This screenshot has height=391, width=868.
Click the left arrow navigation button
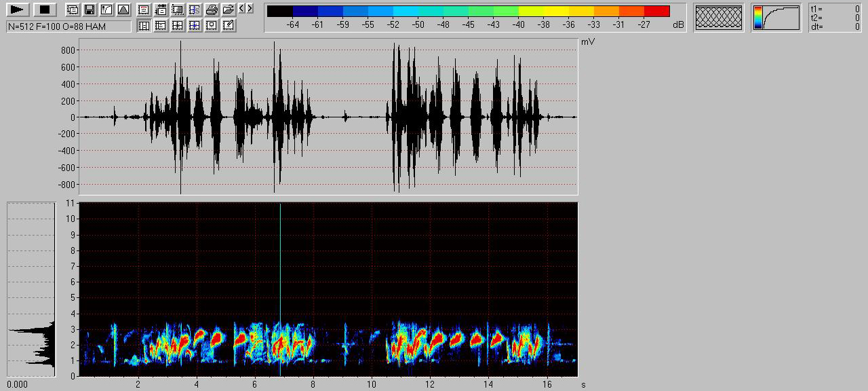coord(241,8)
